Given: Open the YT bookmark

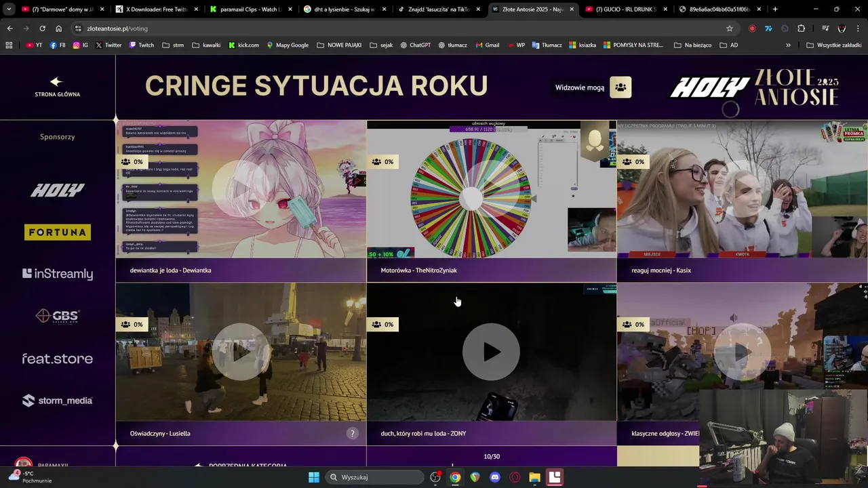Looking at the screenshot, I should click(x=34, y=45).
